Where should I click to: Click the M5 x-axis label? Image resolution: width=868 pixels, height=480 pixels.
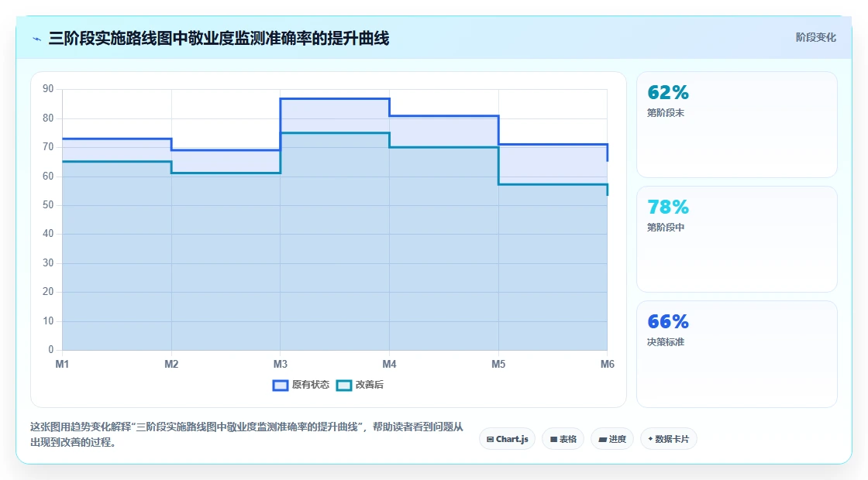(498, 364)
